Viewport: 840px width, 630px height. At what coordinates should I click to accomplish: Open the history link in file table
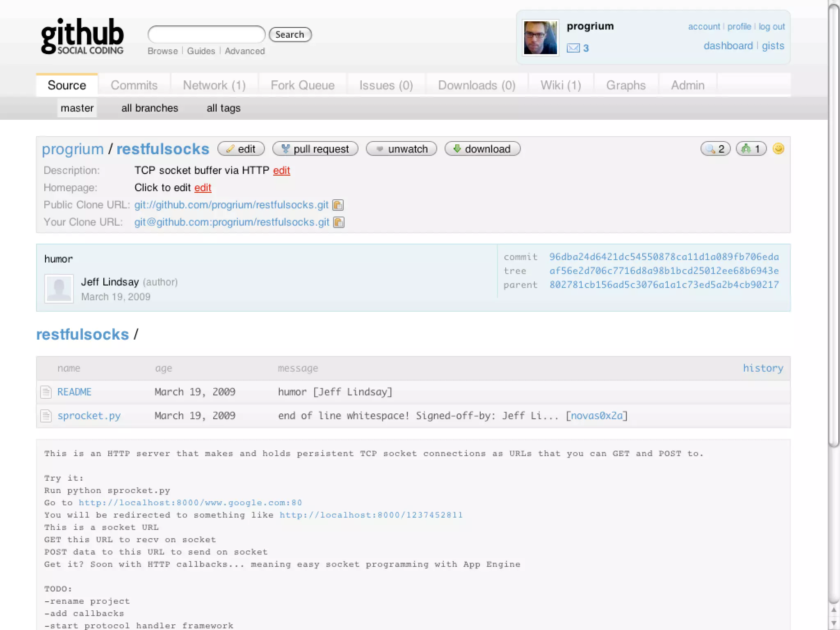point(763,368)
